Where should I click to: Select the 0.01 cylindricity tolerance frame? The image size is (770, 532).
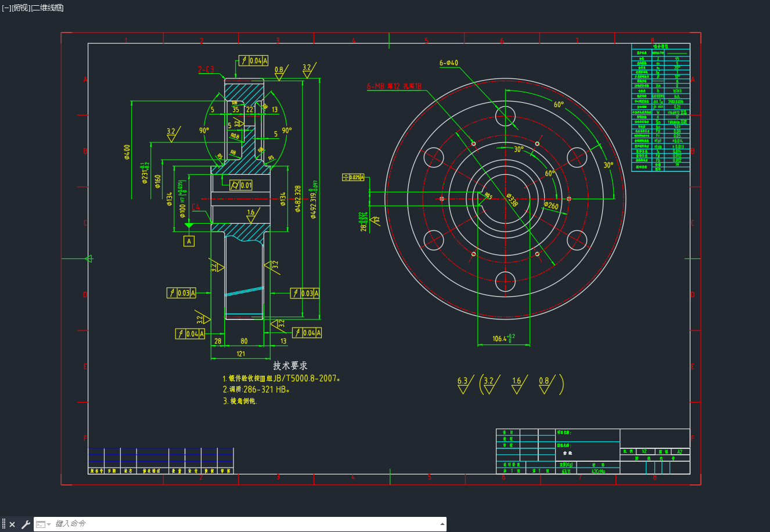point(241,185)
